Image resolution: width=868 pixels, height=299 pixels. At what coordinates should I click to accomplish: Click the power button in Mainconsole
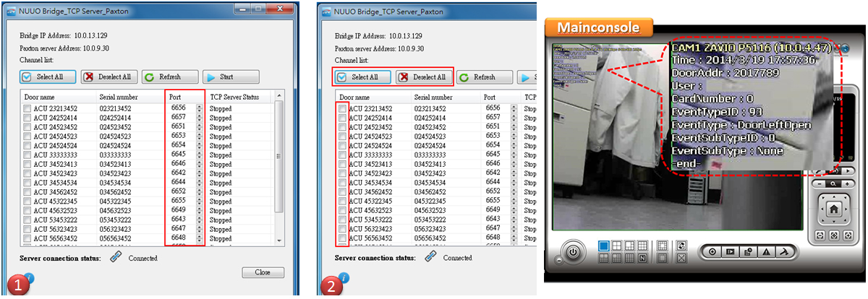(573, 253)
